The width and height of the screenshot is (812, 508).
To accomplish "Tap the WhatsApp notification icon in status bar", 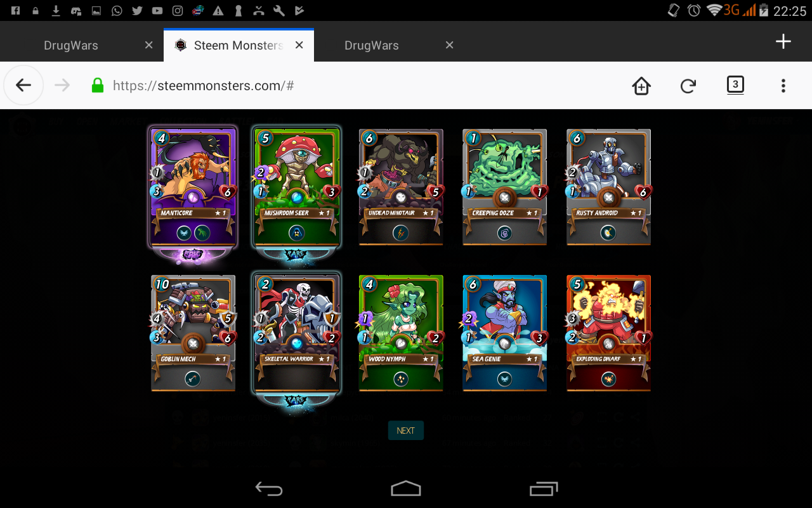I will (x=117, y=11).
